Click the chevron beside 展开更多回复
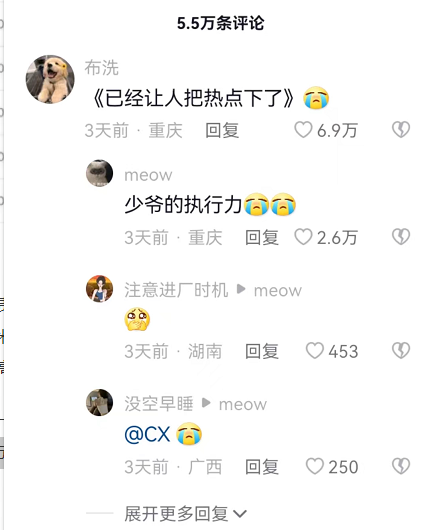432x530 pixels. click(x=240, y=514)
